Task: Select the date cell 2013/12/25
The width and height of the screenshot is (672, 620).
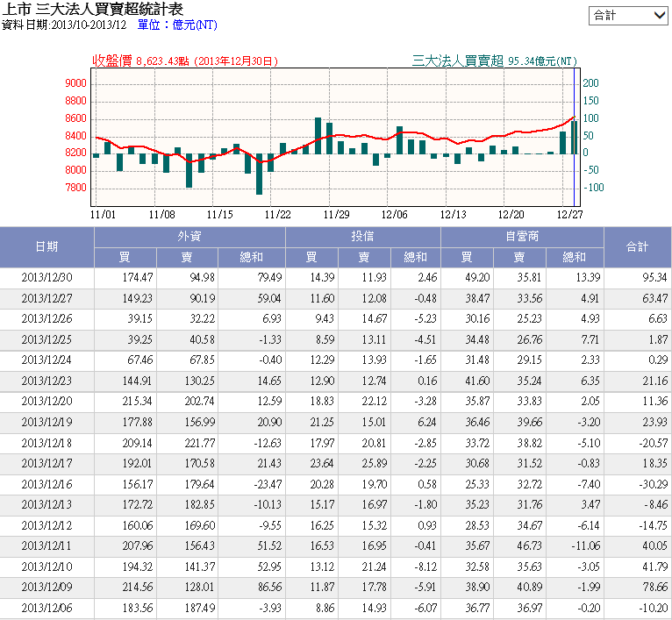Action: pos(46,339)
